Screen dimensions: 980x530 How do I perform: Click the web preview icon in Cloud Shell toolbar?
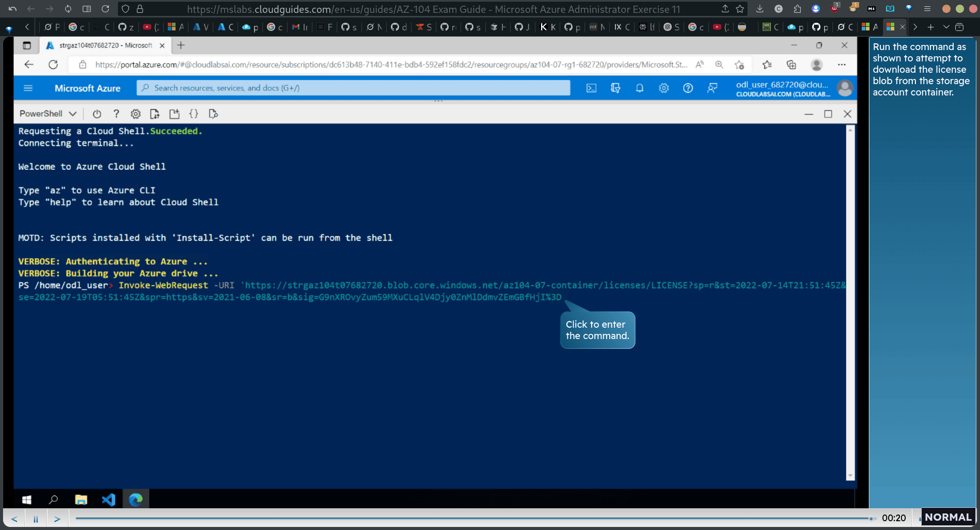click(213, 114)
